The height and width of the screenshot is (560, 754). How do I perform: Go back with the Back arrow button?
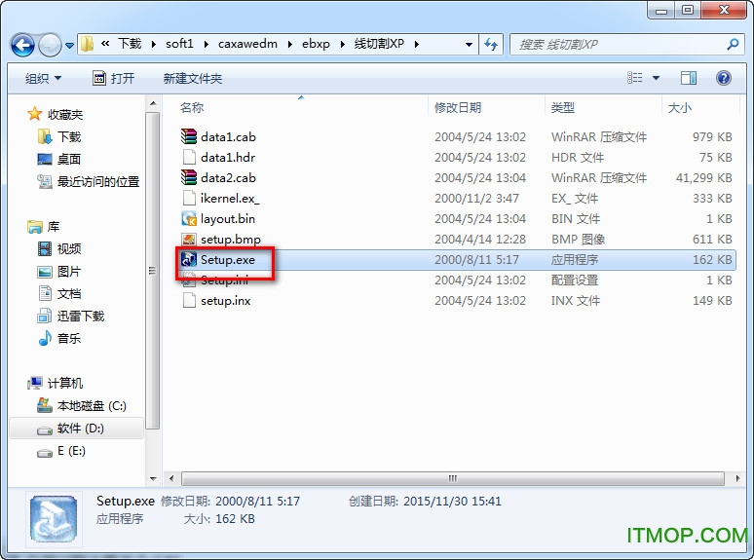coord(22,45)
